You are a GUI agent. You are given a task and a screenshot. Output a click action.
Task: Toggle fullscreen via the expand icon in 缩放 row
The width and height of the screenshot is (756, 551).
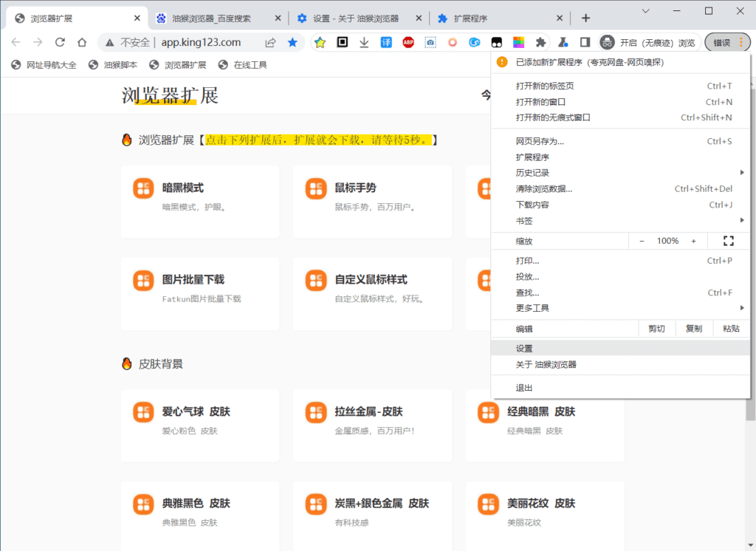coord(729,240)
